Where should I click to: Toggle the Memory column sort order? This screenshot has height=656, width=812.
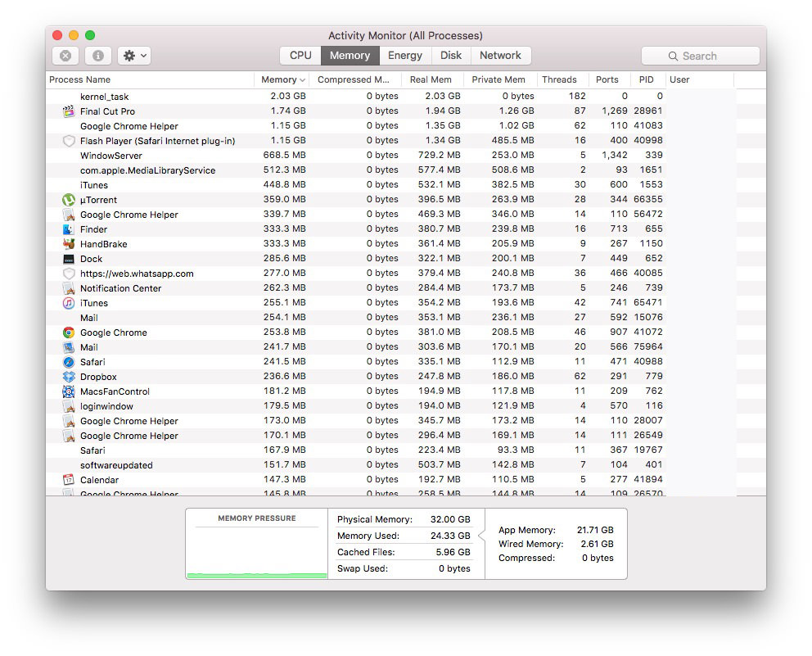point(282,79)
